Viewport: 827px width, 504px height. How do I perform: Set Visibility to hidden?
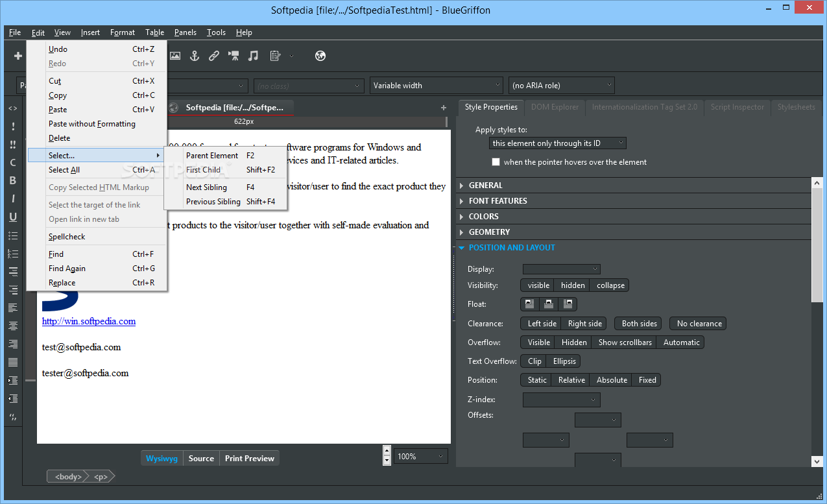point(573,285)
